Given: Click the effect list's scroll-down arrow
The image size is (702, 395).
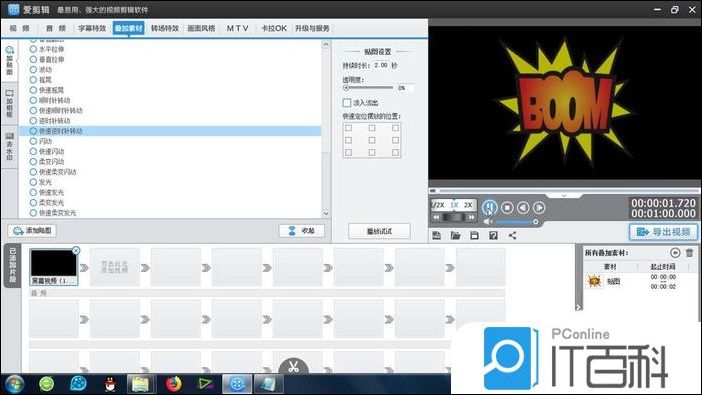Looking at the screenshot, I should point(326,214).
